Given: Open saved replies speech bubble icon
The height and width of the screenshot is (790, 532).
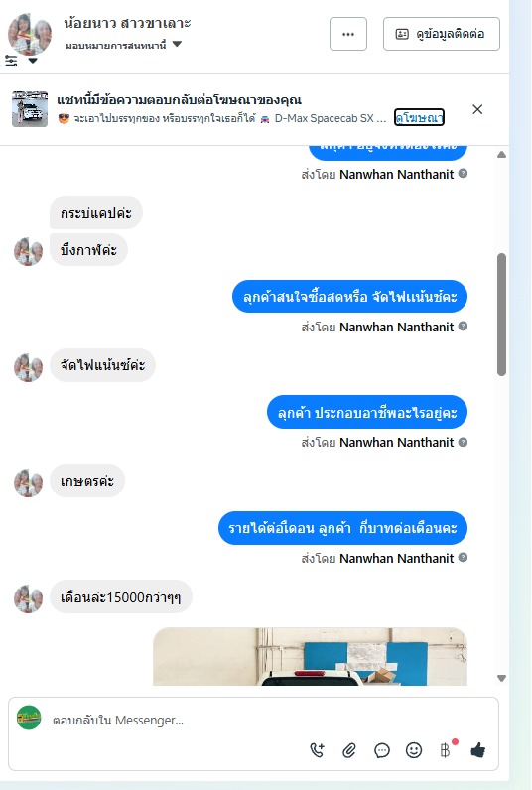Looking at the screenshot, I should 382,750.
